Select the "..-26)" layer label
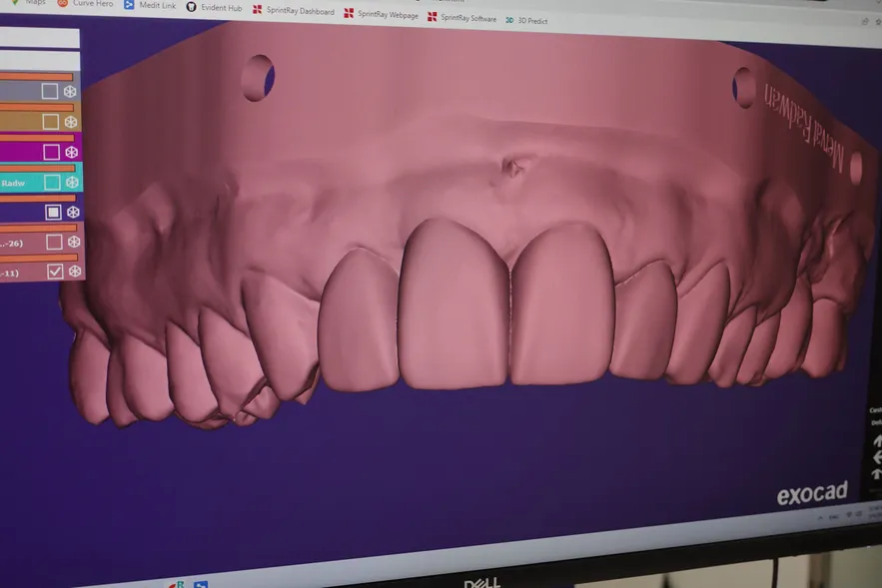This screenshot has height=588, width=882. tap(11, 244)
